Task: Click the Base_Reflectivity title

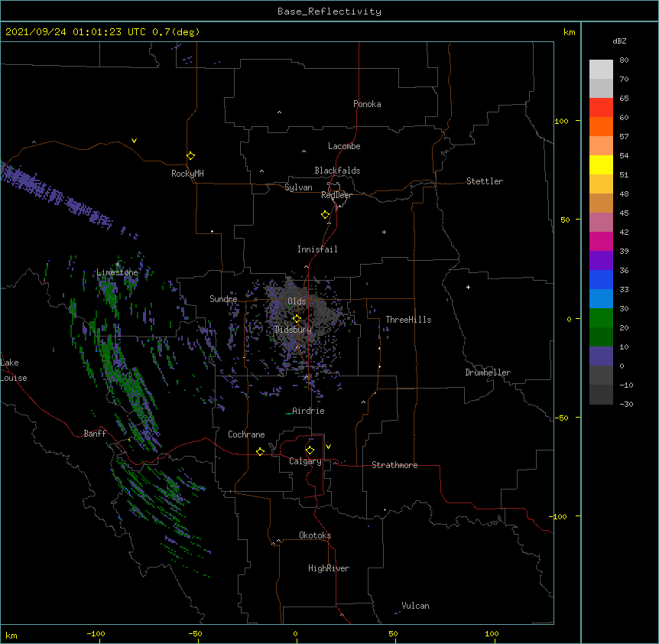Action: [329, 11]
